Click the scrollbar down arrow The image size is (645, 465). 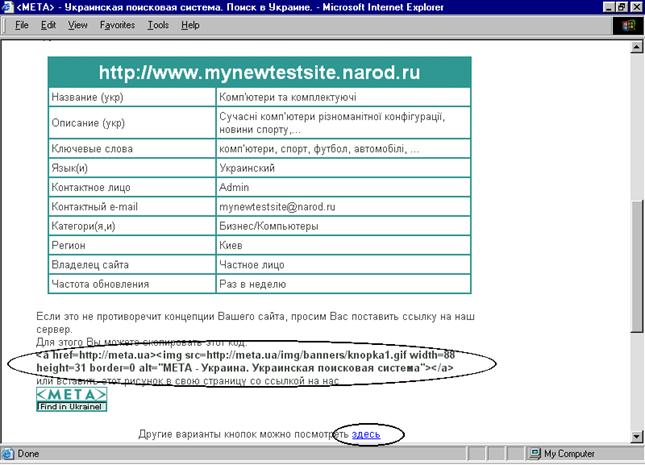[x=637, y=436]
